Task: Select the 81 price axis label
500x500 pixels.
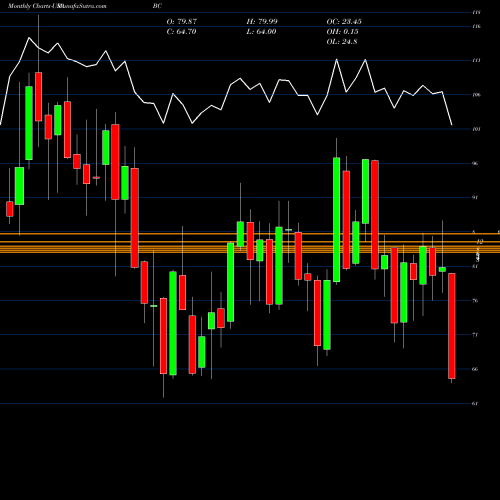Action: 475,266
